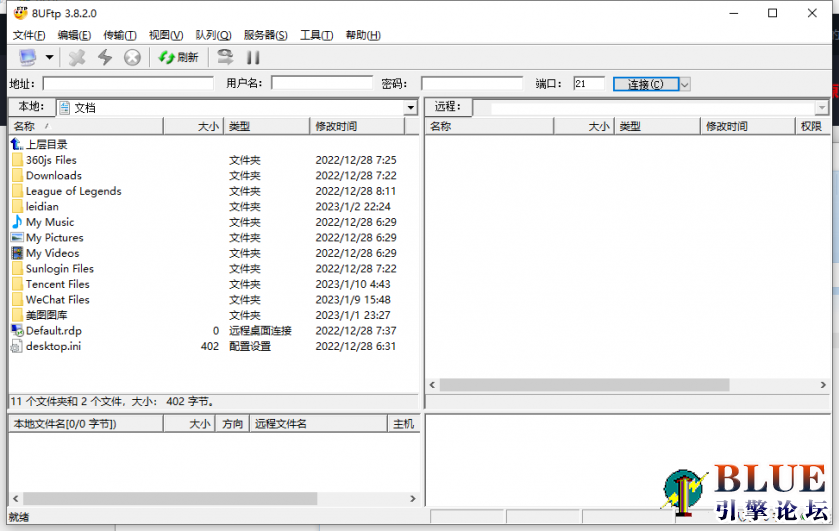Viewport: 839px width, 531px height.
Task: Sort local files by 类型 column
Action: click(266, 126)
